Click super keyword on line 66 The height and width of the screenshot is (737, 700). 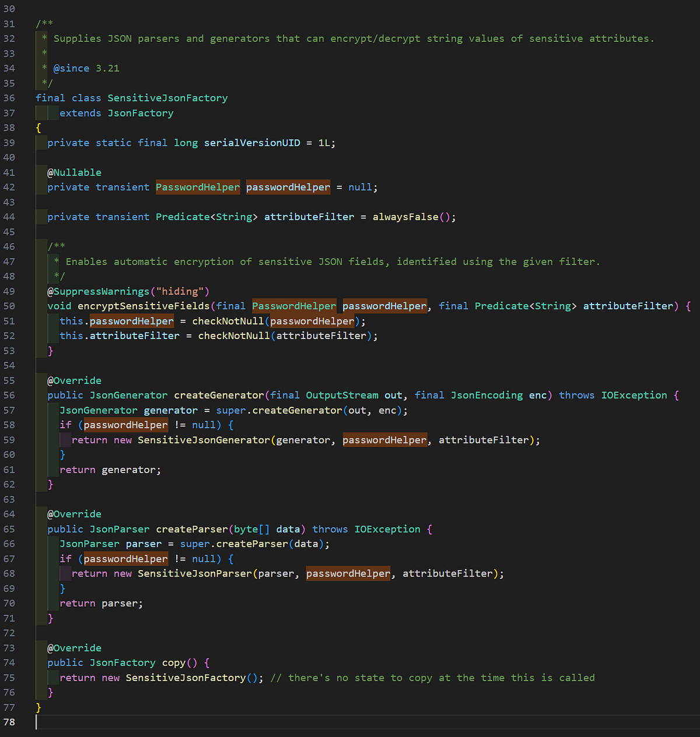click(195, 544)
